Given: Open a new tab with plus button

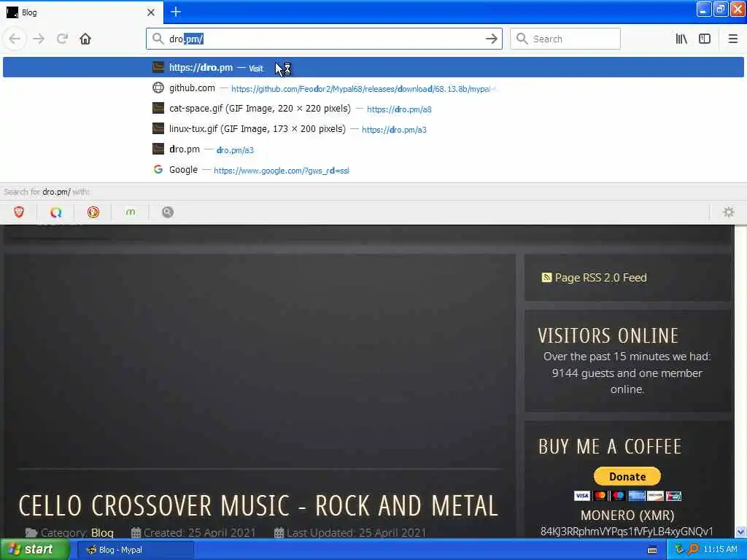Looking at the screenshot, I should point(176,12).
